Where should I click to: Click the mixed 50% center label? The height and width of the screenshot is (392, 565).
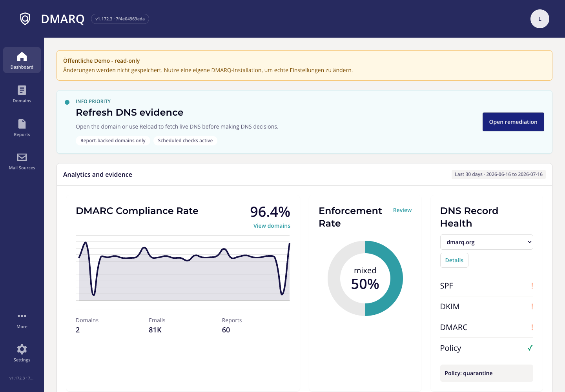click(365, 279)
